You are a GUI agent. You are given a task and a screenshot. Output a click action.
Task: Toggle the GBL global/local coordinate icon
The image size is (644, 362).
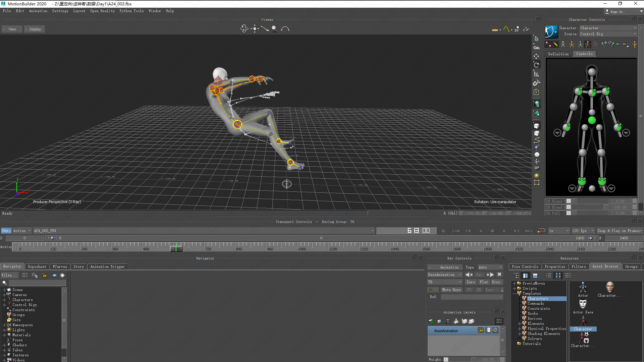[x=536, y=47]
